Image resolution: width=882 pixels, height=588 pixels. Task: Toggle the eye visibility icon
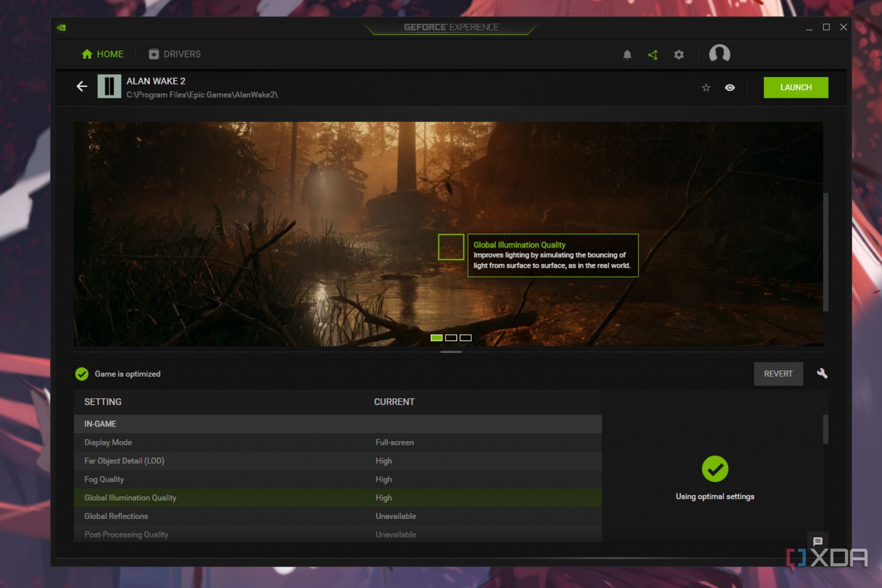pyautogui.click(x=730, y=87)
